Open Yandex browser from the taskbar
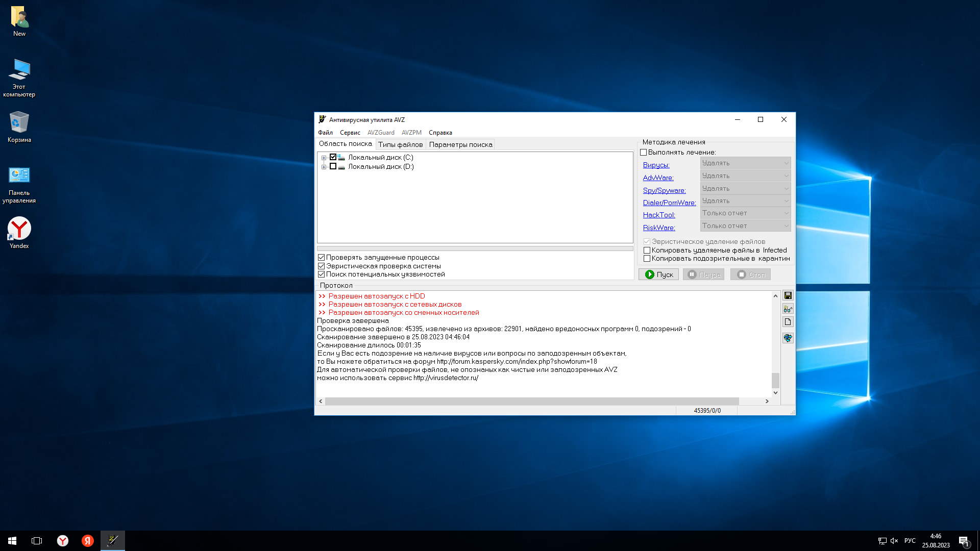This screenshot has height=551, width=980. tap(62, 540)
